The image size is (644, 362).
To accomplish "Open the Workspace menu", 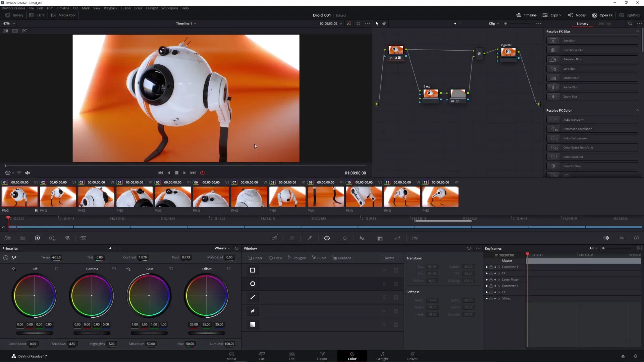I will pyautogui.click(x=170, y=8).
